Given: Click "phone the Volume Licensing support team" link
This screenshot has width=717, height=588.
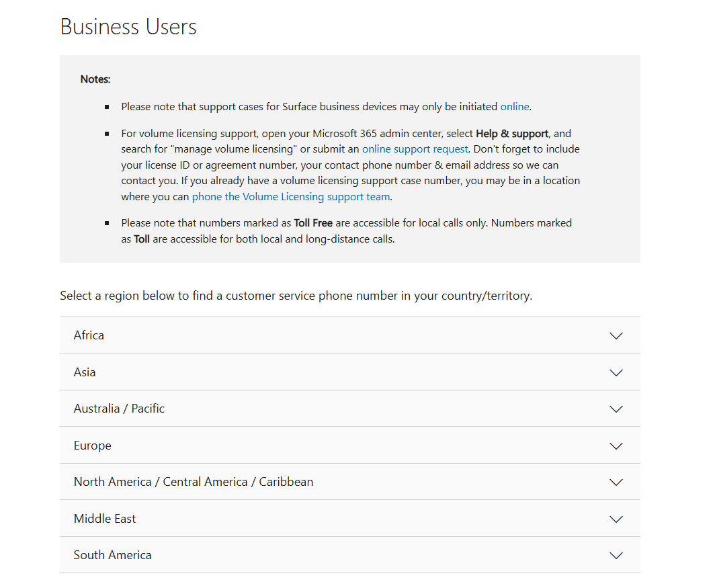Looking at the screenshot, I should pyautogui.click(x=291, y=197).
